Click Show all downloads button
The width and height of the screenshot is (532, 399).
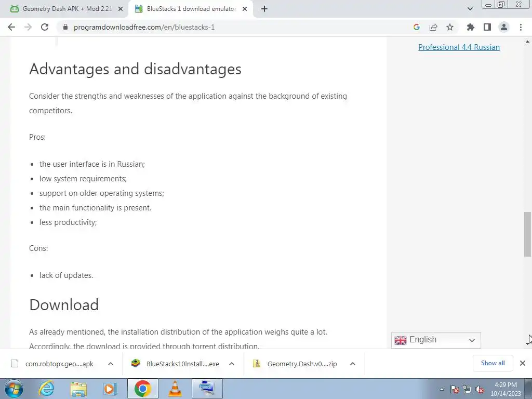493,363
